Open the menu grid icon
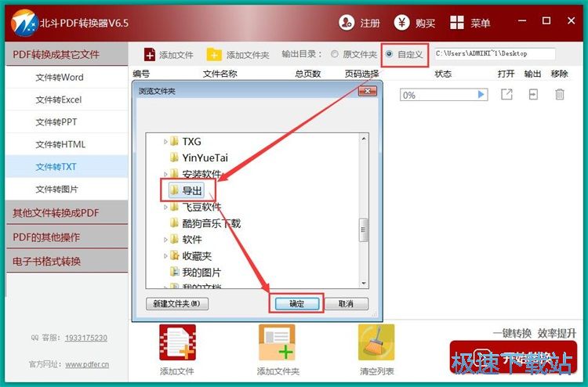Screen dimensions: 588x387 point(457,23)
